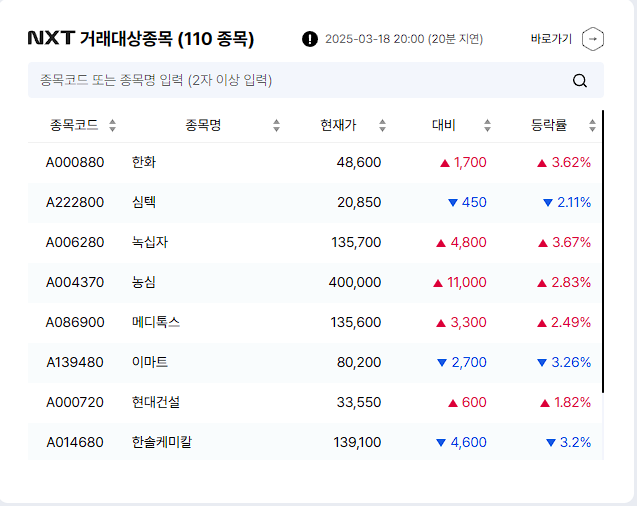
Task: Click the change value 1,700
Action: [x=470, y=162]
